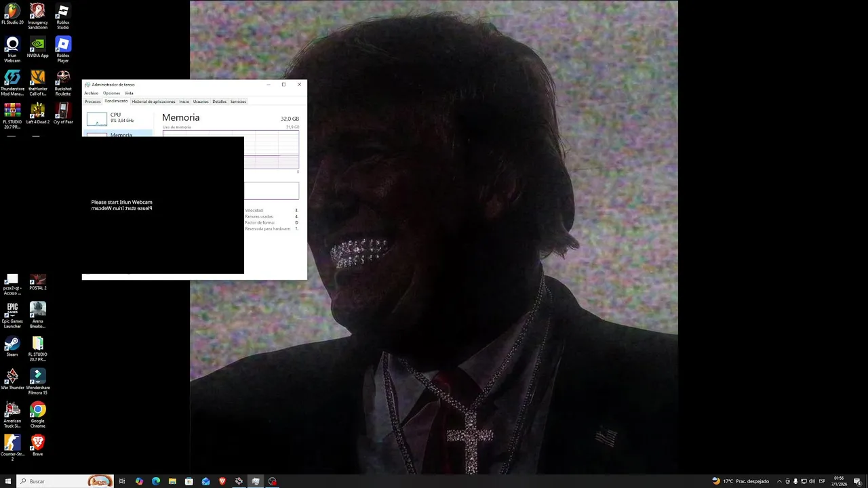Open the Opciones menu in Task Manager
The height and width of the screenshot is (488, 868).
(112, 93)
